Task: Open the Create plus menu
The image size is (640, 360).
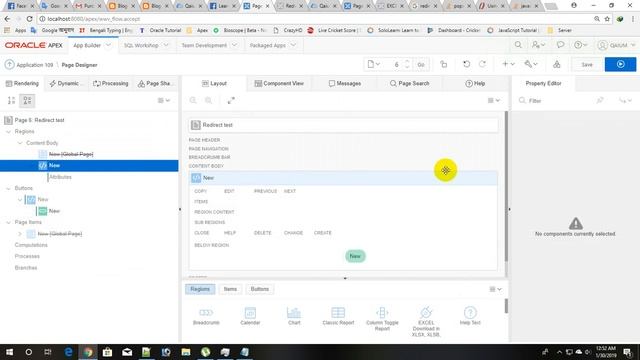Action: point(508,64)
